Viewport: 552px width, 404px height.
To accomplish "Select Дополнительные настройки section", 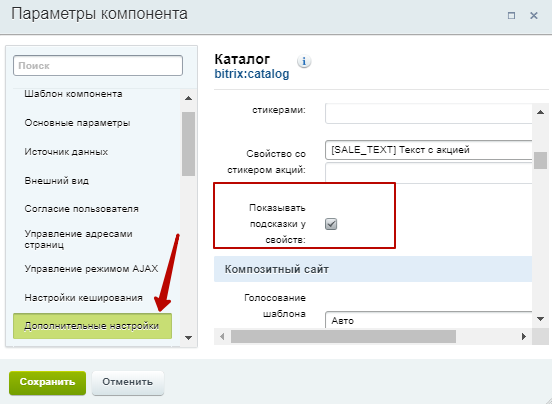I will coord(92,326).
